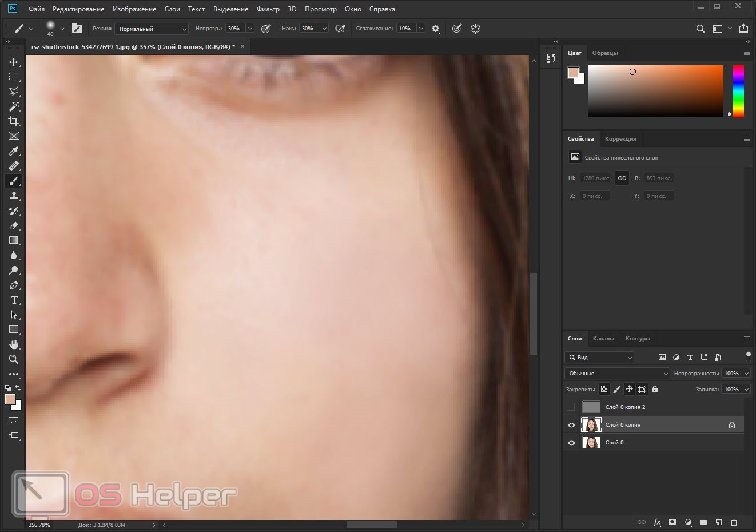Viewport: 756px width, 532px height.
Task: Toggle lock all for layer
Action: click(x=655, y=389)
